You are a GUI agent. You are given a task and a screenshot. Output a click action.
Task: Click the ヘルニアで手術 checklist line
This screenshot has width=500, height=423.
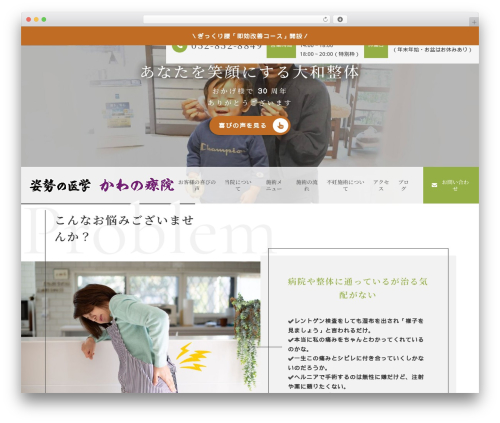356,382
